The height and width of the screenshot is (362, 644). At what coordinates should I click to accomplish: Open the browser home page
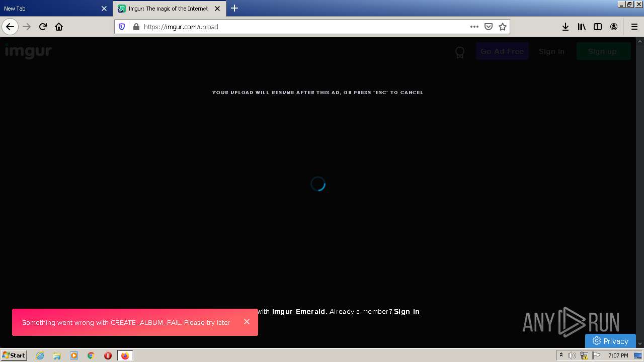point(59,27)
